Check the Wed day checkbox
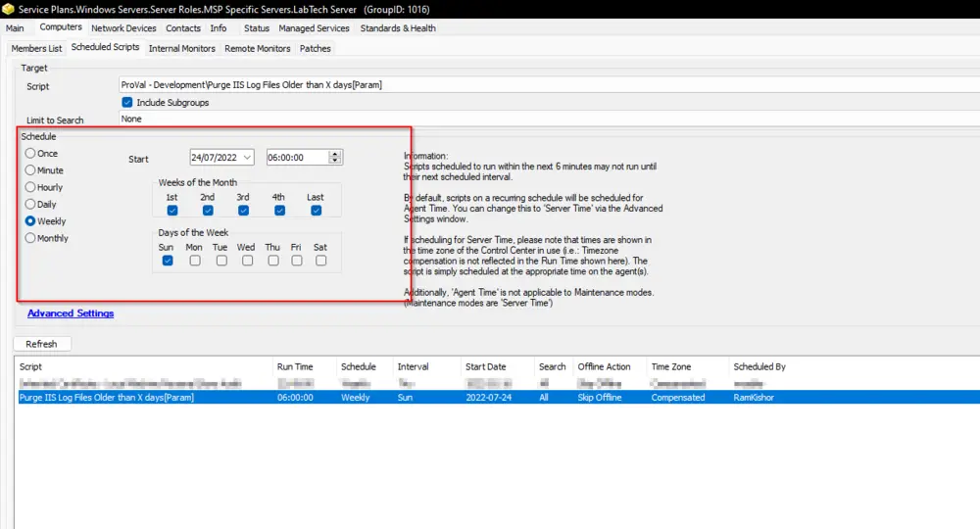Image resolution: width=980 pixels, height=529 pixels. tap(248, 261)
